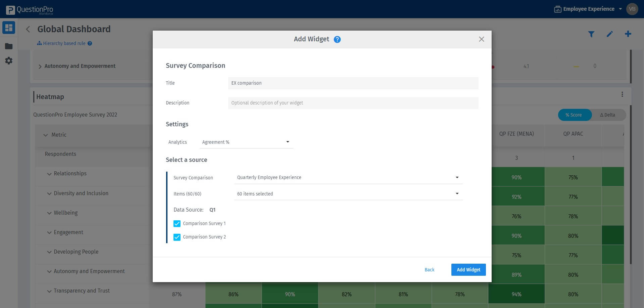Click the plus icon to add content

628,34
